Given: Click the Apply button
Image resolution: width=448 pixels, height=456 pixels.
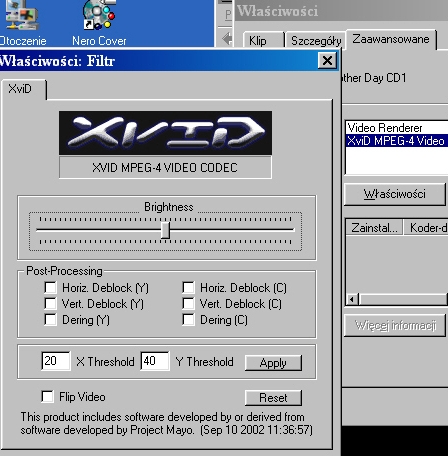Looking at the screenshot, I should [x=273, y=363].
